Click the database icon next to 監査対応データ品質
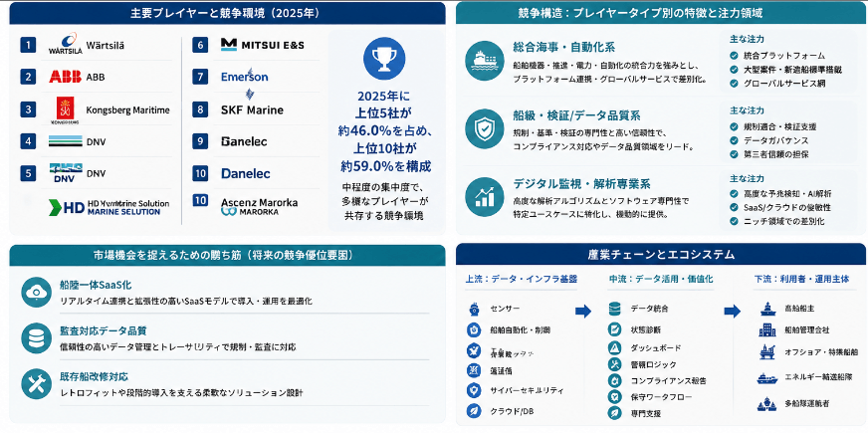 [x=37, y=338]
